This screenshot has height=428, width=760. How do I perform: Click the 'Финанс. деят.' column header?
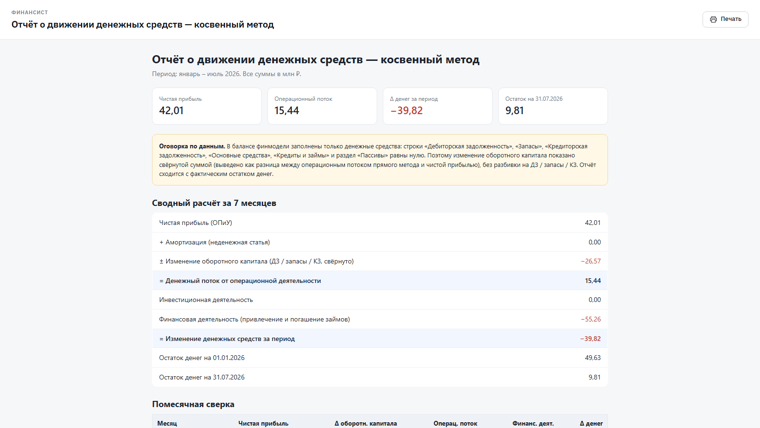533,424
